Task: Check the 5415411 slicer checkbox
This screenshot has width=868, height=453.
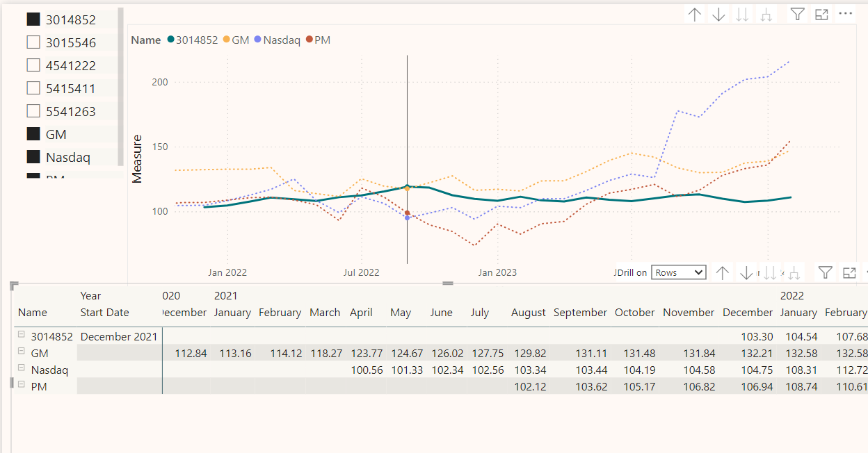Action: pyautogui.click(x=33, y=88)
